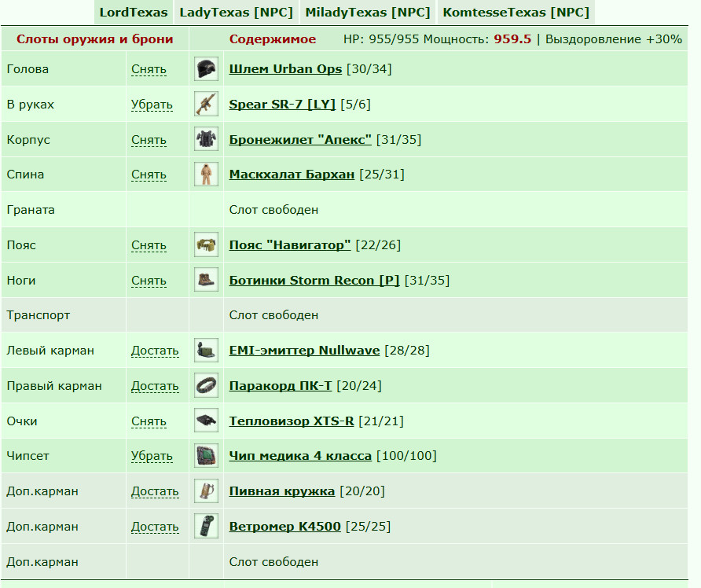Click the Ветромер K4500 device icon

206,527
